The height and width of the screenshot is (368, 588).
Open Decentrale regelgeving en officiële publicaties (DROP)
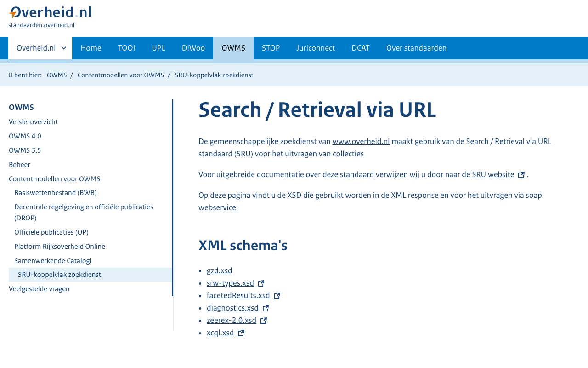[84, 213]
